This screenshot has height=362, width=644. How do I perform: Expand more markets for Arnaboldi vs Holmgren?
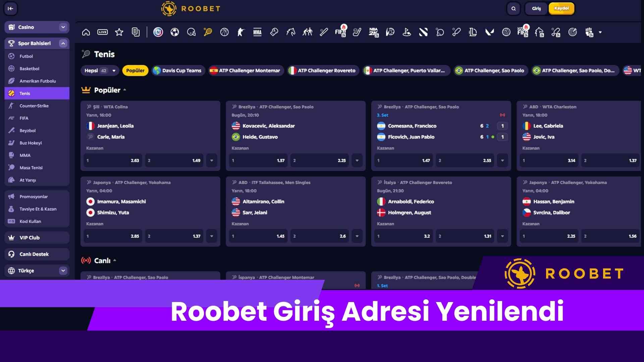click(502, 236)
